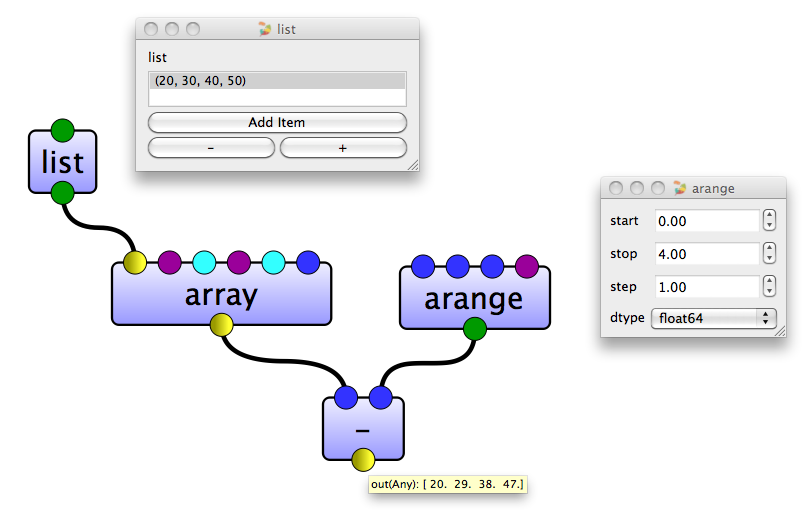
Task: Click the step value stepper arrows
Action: (x=769, y=286)
